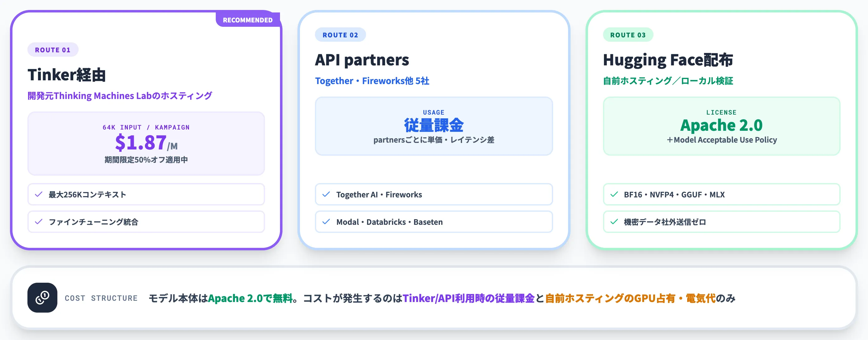Screen dimensions: 868x340
Task: Click the 従量課金 large blue text
Action: [434, 125]
